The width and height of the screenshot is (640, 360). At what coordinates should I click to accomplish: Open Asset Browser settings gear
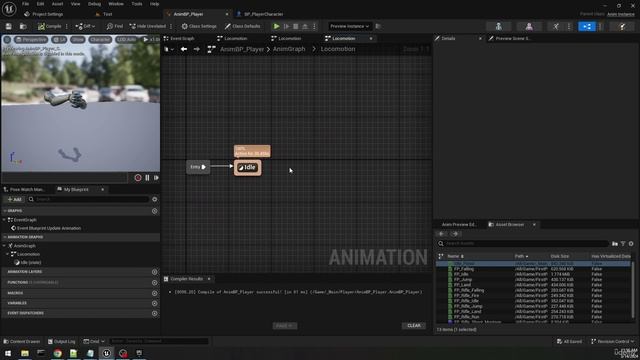[x=631, y=244]
